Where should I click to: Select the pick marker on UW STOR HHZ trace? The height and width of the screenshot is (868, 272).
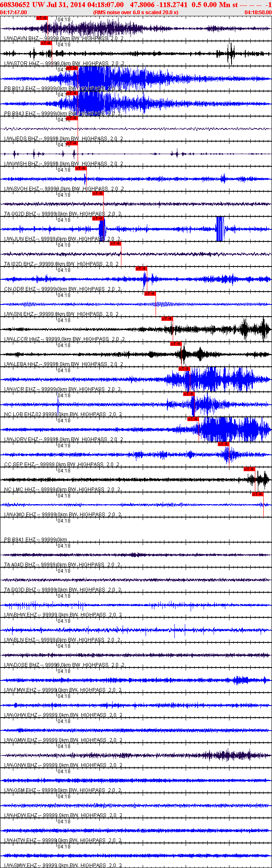pos(46,43)
